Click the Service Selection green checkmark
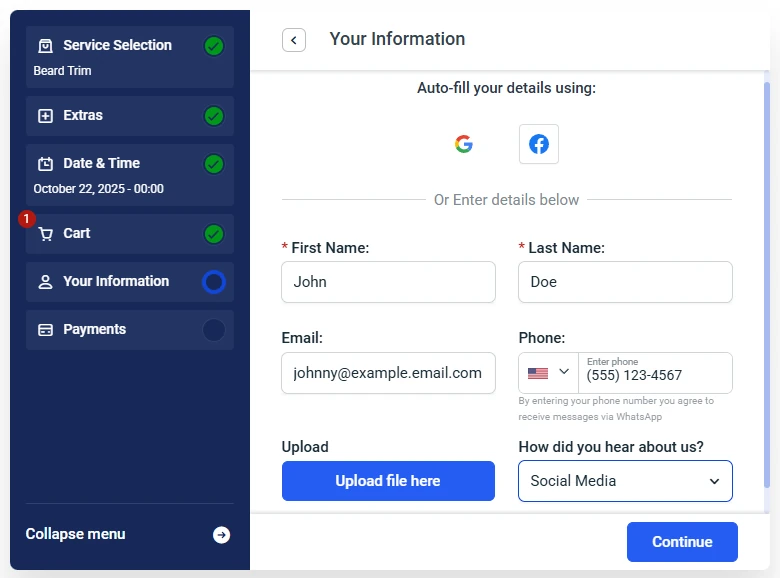 [x=213, y=46]
